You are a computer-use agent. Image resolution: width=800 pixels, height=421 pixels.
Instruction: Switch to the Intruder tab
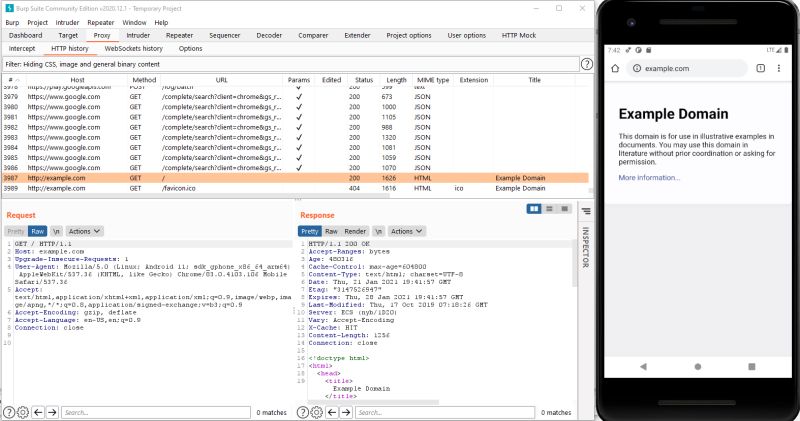(138, 35)
